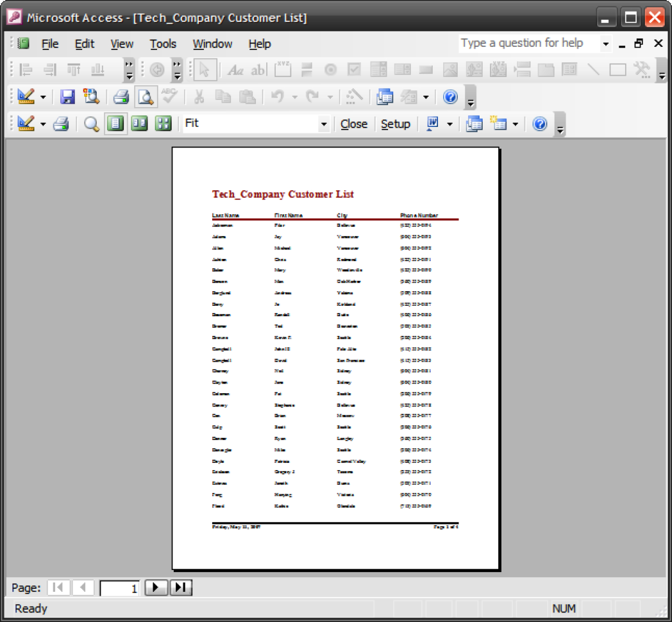Screen dimensions: 672x622
Task: Click the Save icon
Action: 66,97
